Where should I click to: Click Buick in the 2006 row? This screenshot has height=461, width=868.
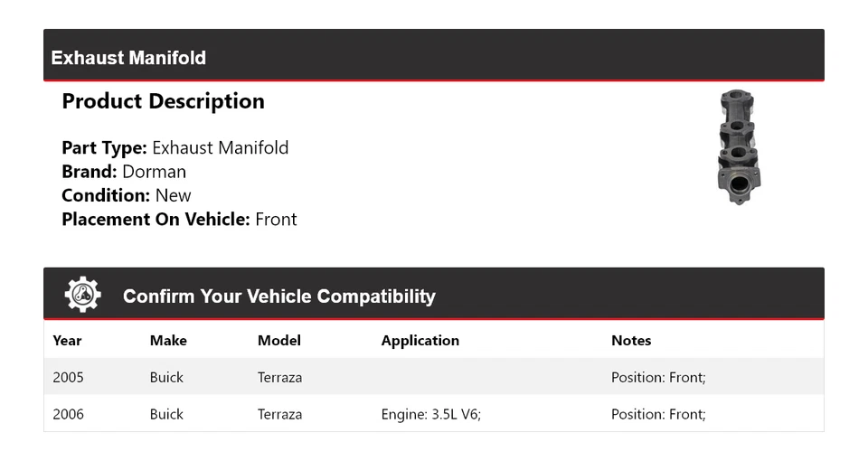pyautogui.click(x=166, y=414)
